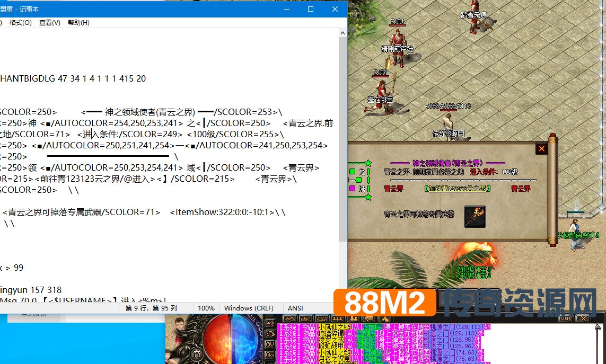Click the 'ingyun 157 318' line in Notepad
This screenshot has width=606, height=364.
tap(31, 290)
